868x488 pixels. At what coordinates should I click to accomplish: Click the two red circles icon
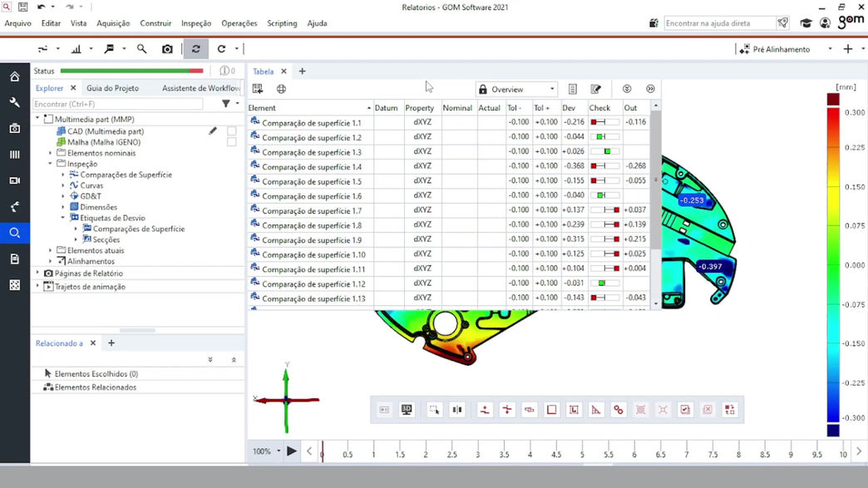[619, 409]
